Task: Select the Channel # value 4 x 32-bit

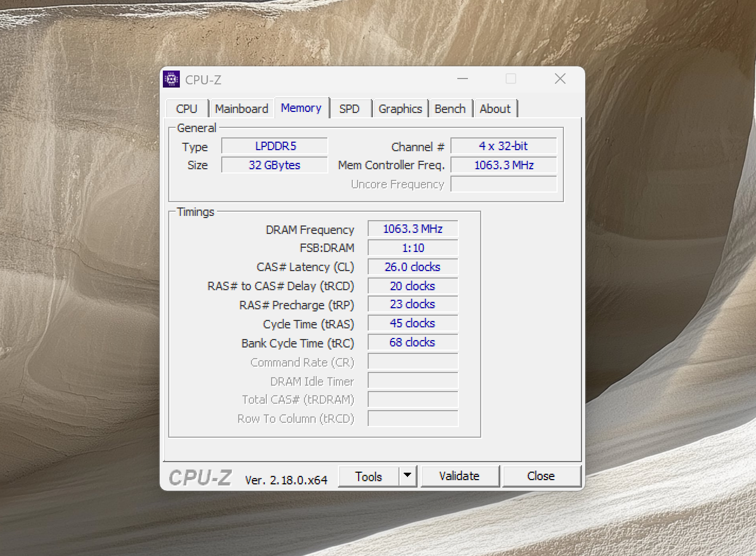Action: click(503, 146)
